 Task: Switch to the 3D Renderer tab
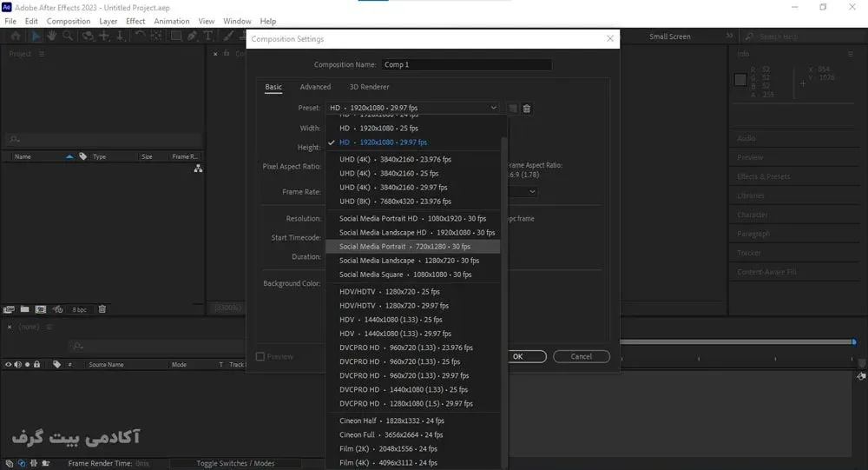369,87
